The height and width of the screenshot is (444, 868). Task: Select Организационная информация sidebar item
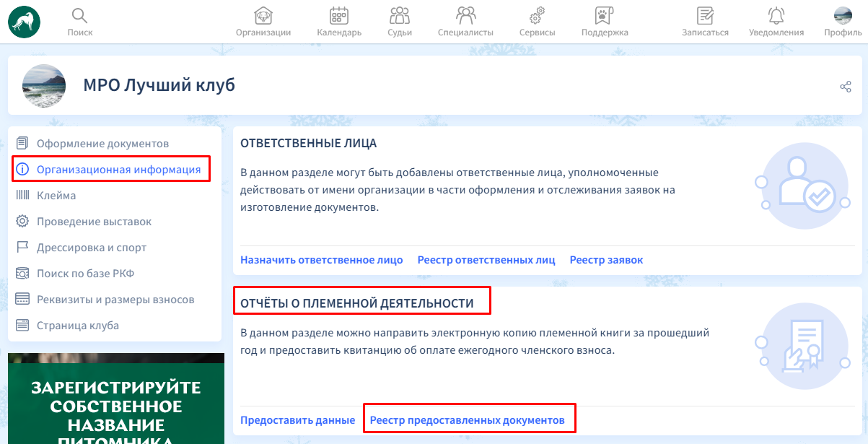(x=118, y=170)
